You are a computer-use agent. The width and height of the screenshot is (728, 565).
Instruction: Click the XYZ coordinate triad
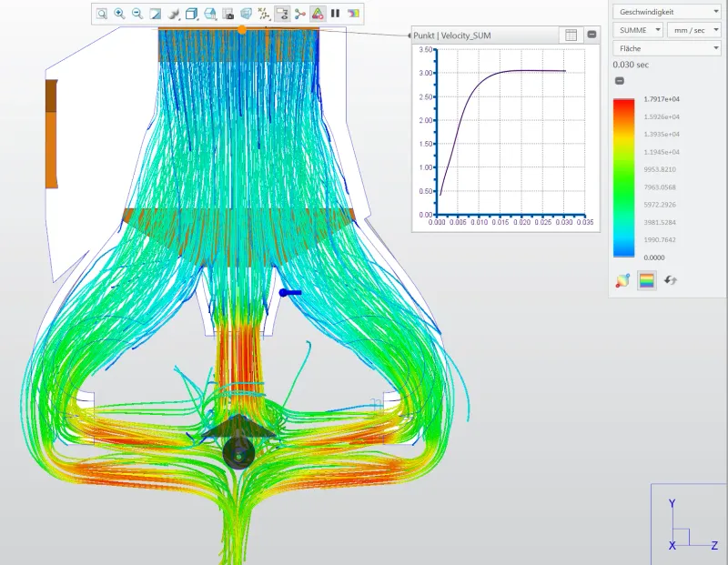[x=692, y=525]
